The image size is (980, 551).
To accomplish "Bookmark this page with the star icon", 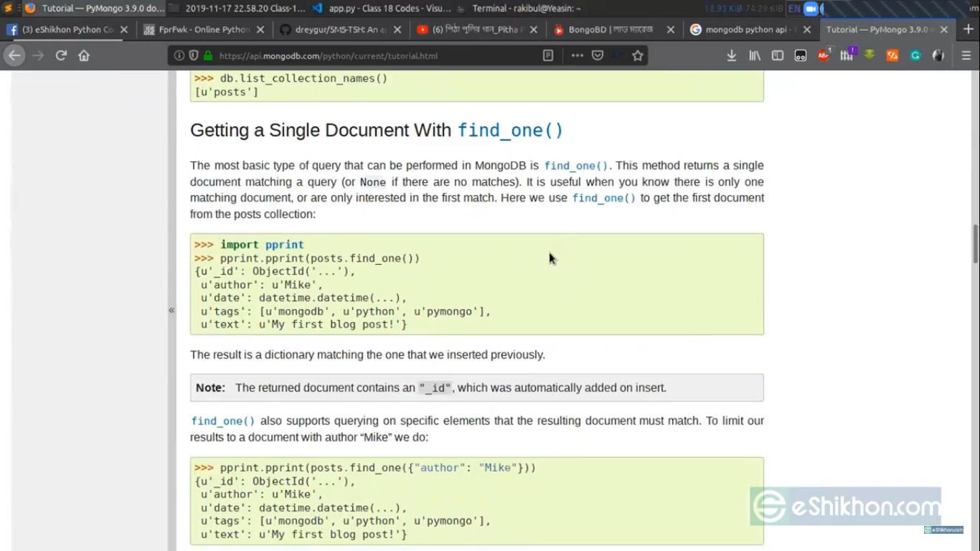I will pyautogui.click(x=637, y=55).
